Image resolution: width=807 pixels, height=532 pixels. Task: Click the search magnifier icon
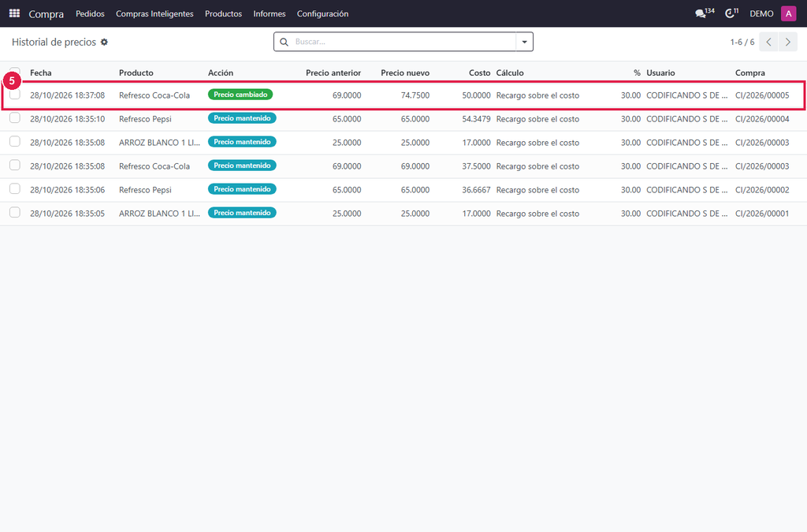[x=284, y=42]
